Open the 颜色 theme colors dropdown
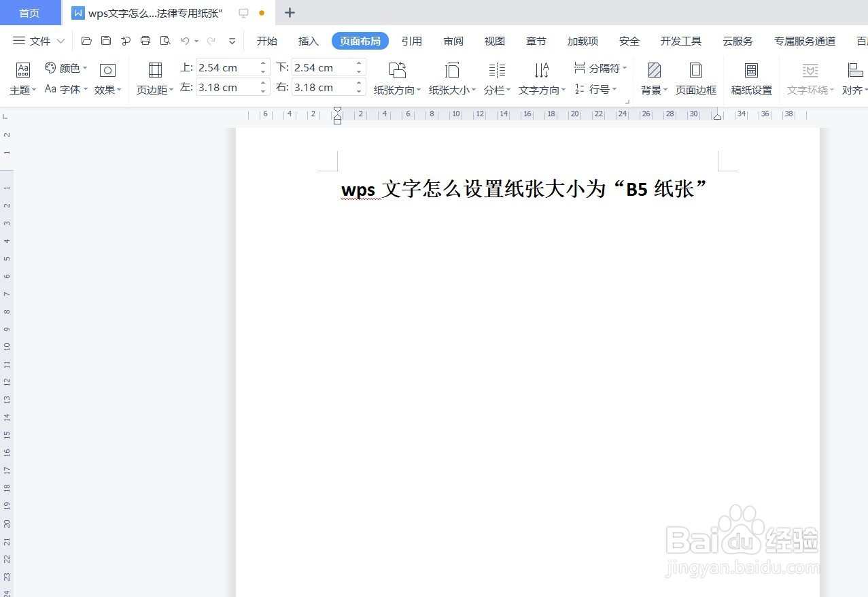The width and height of the screenshot is (868, 597). 66,68
